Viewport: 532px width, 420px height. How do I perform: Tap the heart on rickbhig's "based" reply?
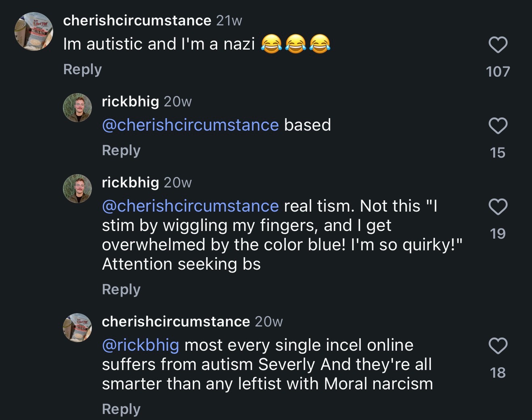click(x=498, y=126)
